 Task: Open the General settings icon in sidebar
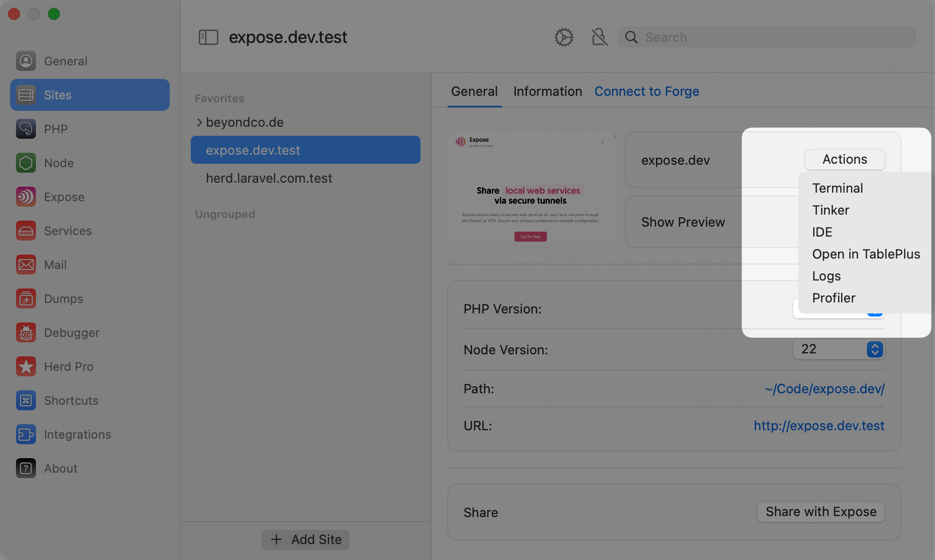pos(26,61)
